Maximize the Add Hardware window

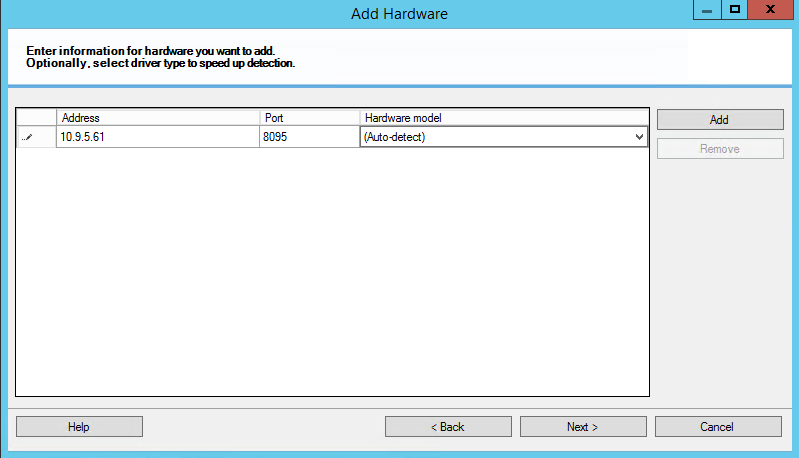[x=735, y=10]
